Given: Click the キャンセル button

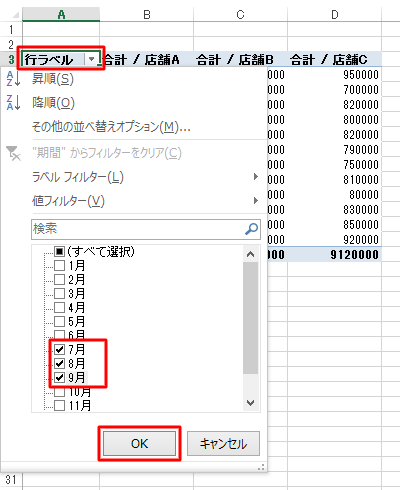Looking at the screenshot, I should [223, 444].
